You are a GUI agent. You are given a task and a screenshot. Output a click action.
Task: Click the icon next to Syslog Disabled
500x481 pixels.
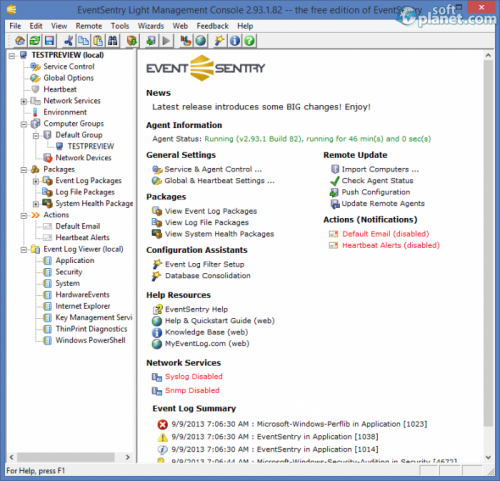tap(157, 377)
